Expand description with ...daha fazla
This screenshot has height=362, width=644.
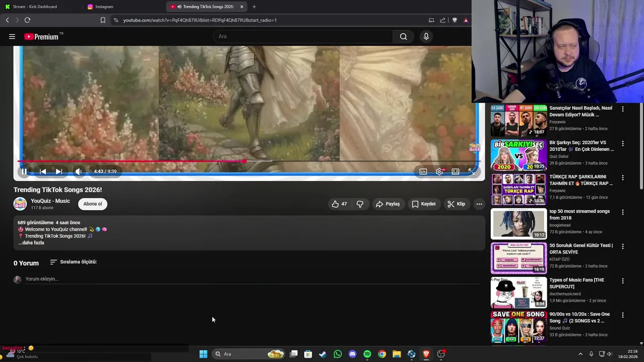(x=31, y=243)
